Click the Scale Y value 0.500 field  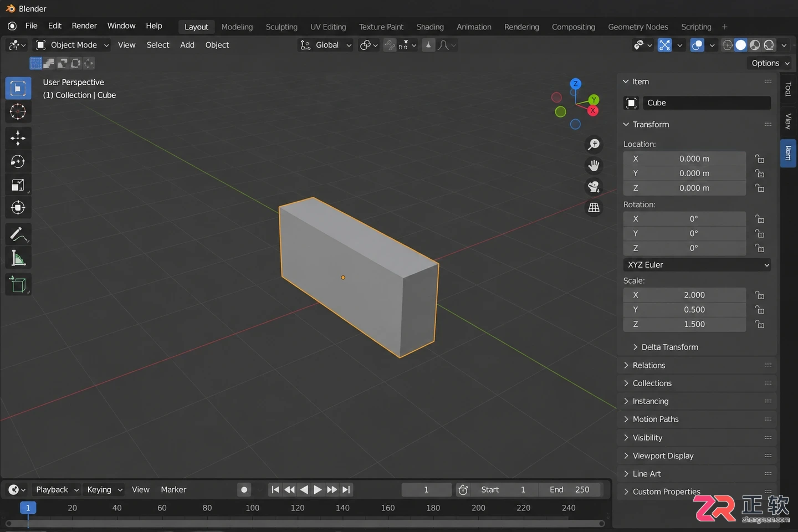(x=684, y=310)
